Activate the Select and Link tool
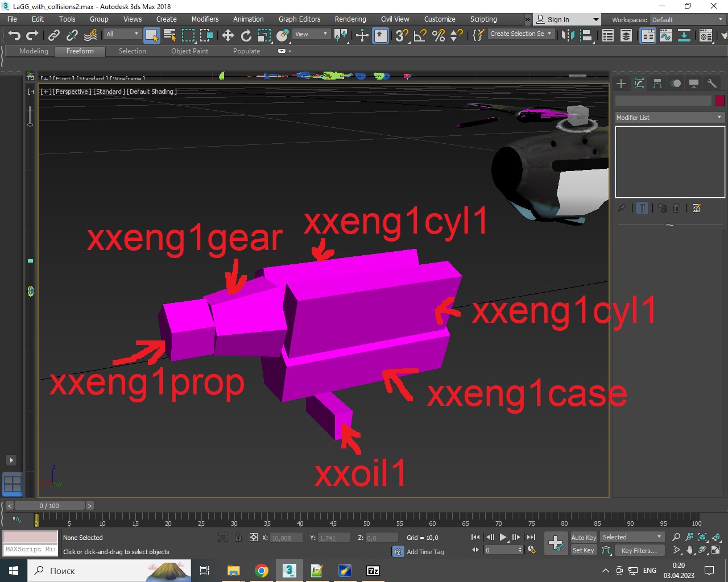The height and width of the screenshot is (582, 728). coord(54,35)
